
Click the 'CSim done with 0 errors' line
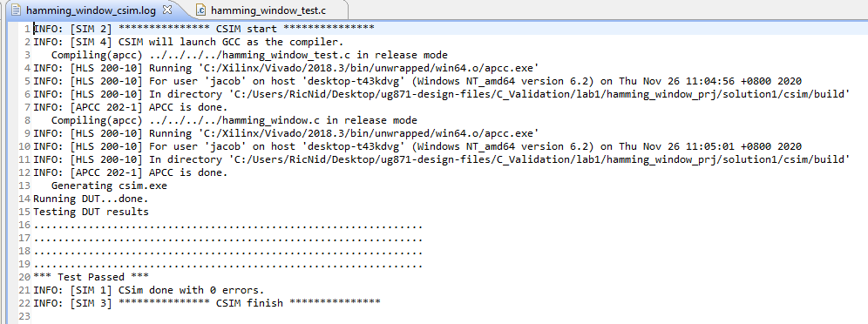149,290
